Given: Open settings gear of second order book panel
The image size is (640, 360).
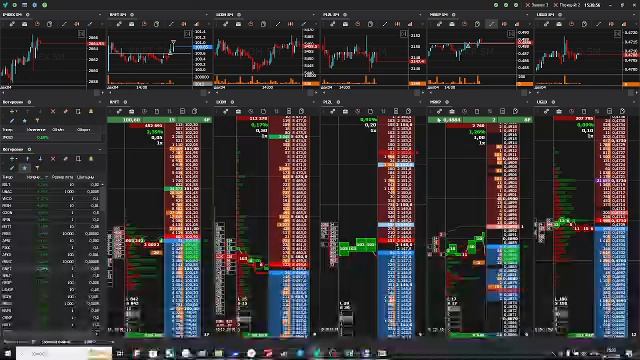Looking at the screenshot, I should (x=125, y=102).
